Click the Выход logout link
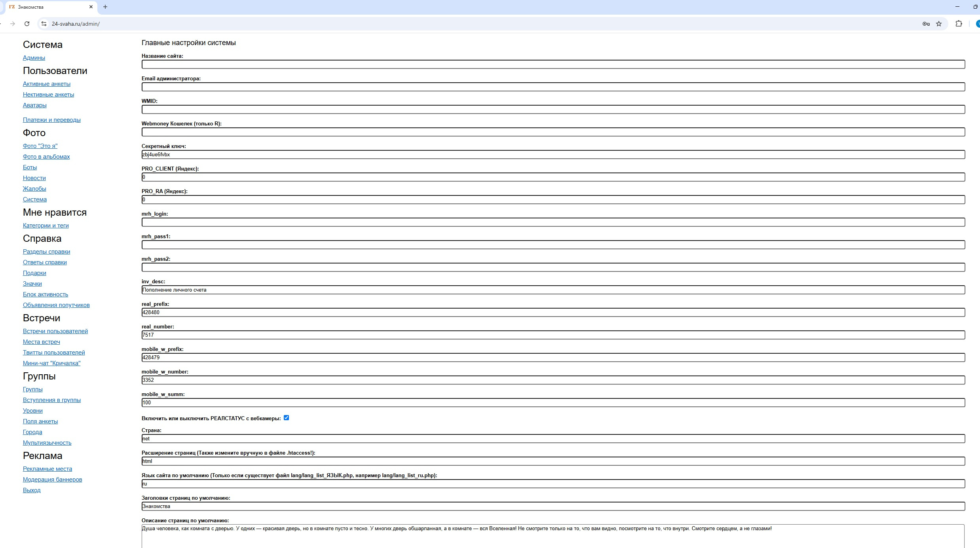 click(x=32, y=490)
